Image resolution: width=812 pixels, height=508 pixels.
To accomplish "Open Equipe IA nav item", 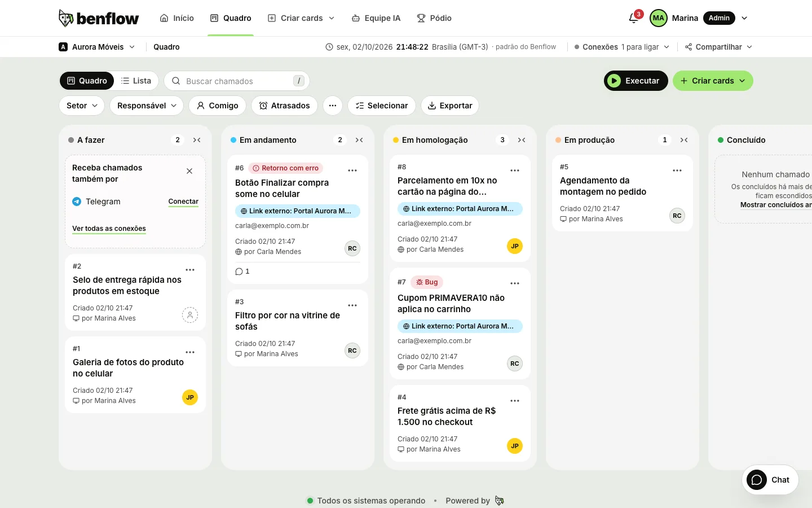I will [376, 18].
